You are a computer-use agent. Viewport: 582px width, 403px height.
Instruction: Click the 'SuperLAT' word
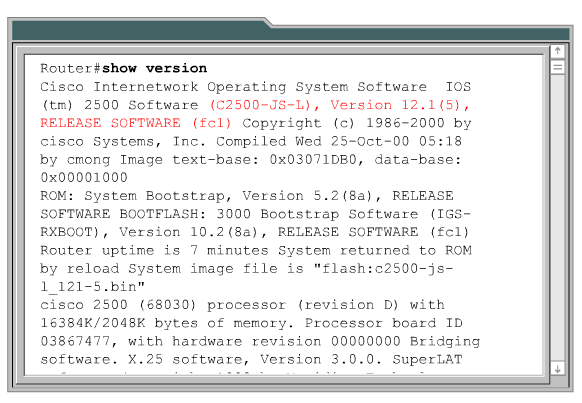[x=428, y=359]
